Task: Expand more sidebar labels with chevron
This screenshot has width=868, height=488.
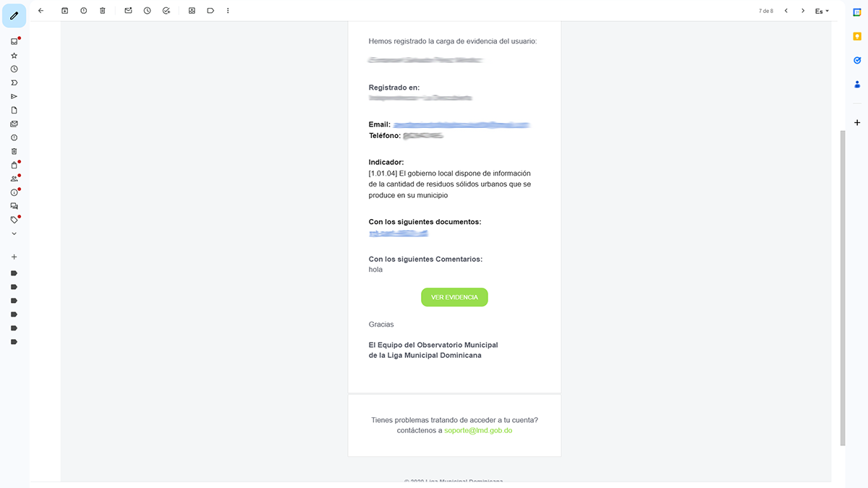Action: 14,234
